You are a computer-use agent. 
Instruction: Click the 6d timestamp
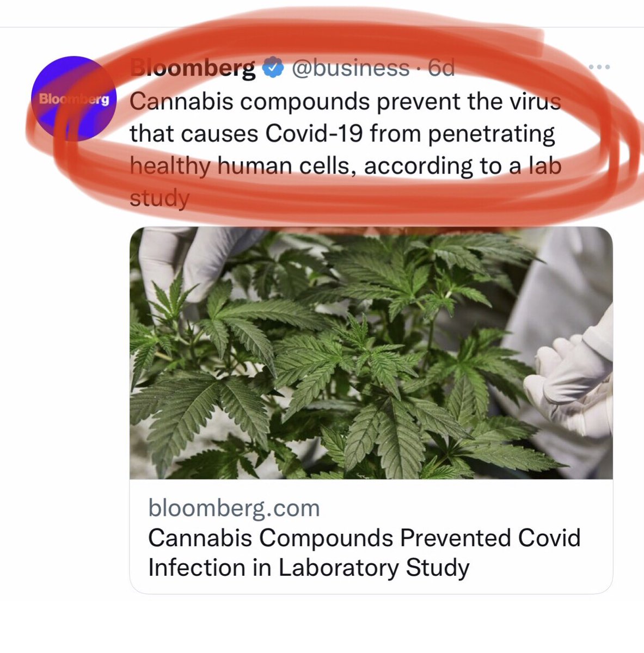pos(441,68)
